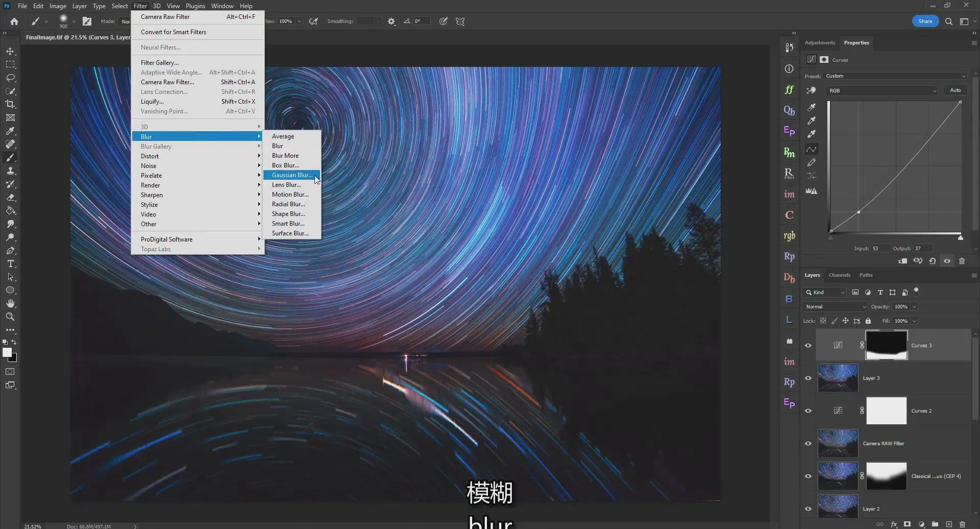Toggle adjustment visibility eye in Properties panel

947,261
